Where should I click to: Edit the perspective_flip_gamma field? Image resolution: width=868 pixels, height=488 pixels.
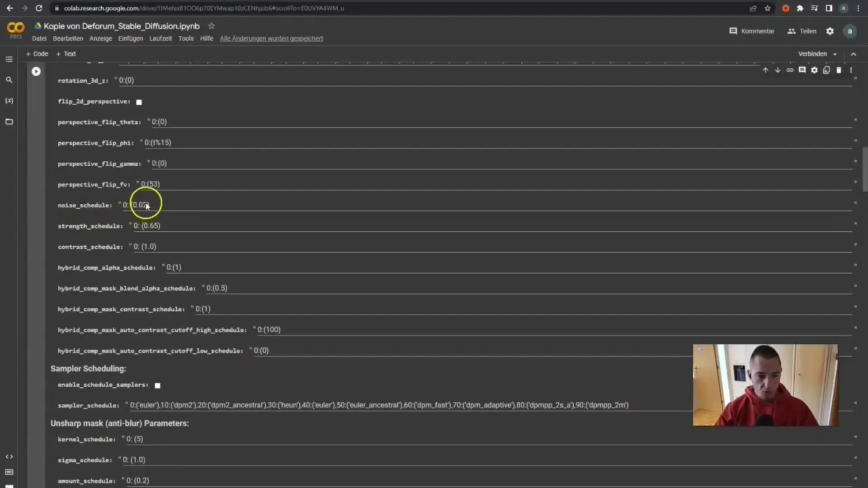click(x=501, y=164)
